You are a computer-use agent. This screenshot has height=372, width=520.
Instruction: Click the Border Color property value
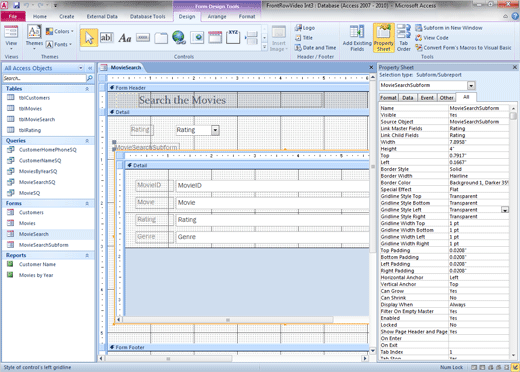point(478,183)
